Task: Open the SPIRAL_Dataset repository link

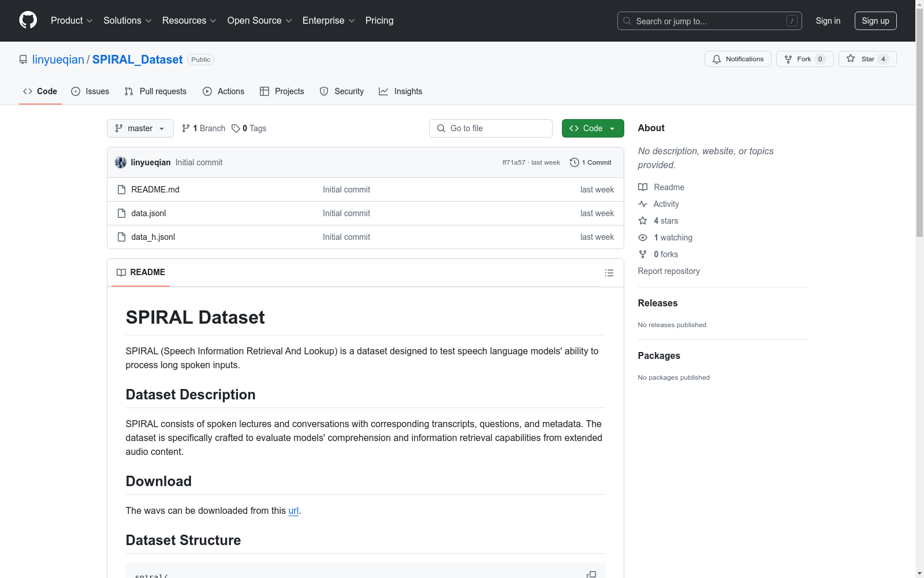Action: (137, 60)
